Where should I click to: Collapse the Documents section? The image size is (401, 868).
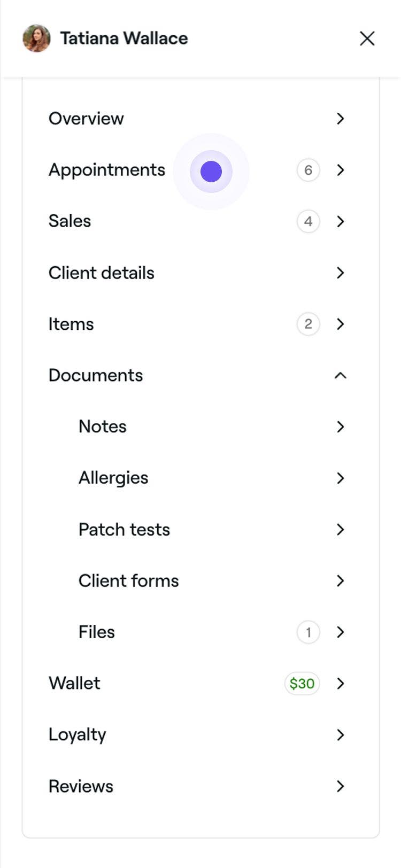[x=96, y=375]
